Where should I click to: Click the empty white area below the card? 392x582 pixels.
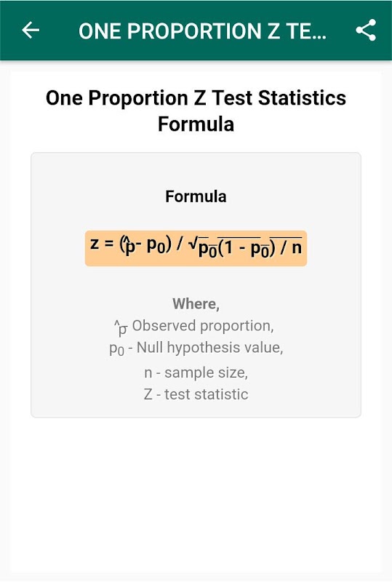point(196,494)
